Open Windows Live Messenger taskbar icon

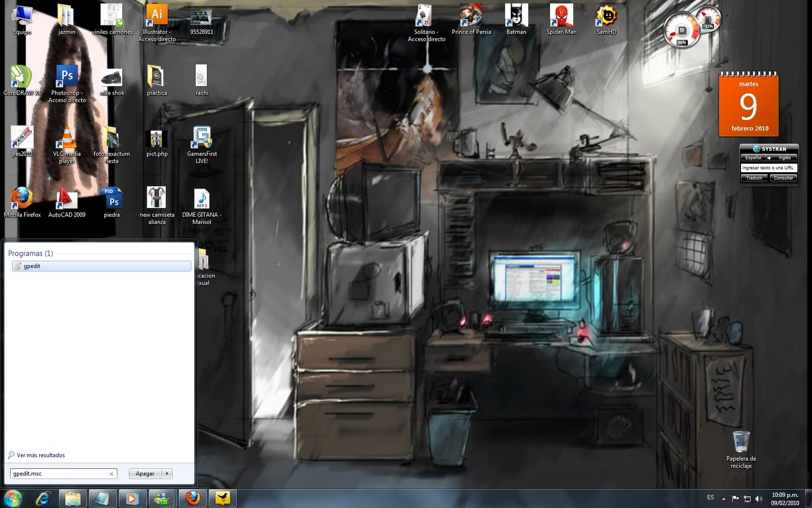161,498
